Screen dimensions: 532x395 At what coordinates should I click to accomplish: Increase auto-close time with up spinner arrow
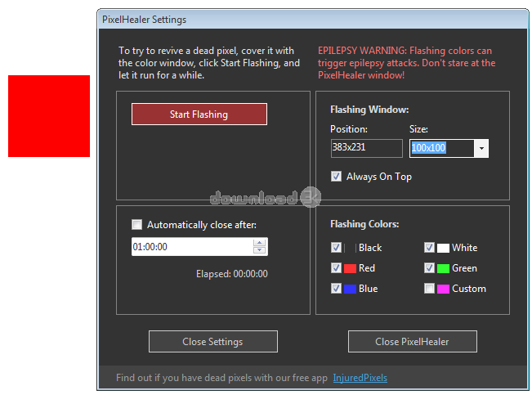point(259,243)
